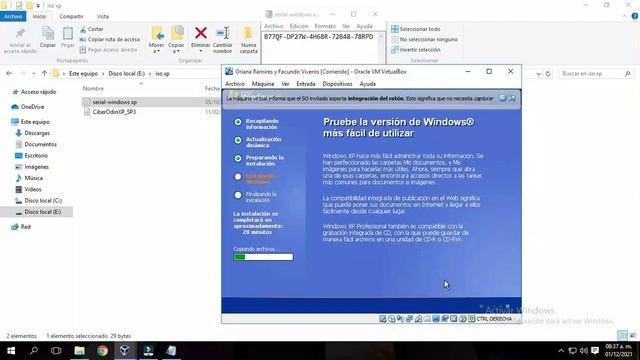Viewport: 640px width, 360px height.
Task: Open Descargas in the navigation pane
Action: click(x=37, y=133)
